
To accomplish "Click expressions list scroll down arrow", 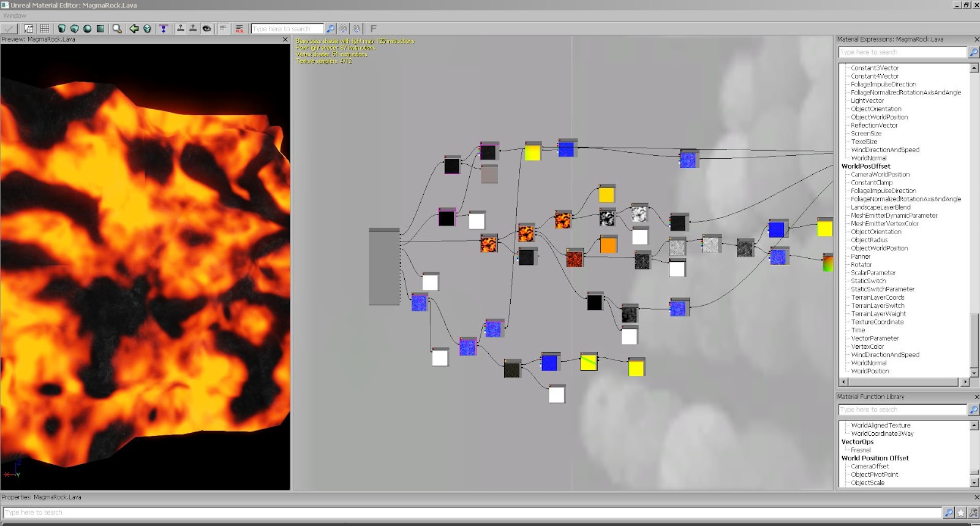I will [x=974, y=372].
